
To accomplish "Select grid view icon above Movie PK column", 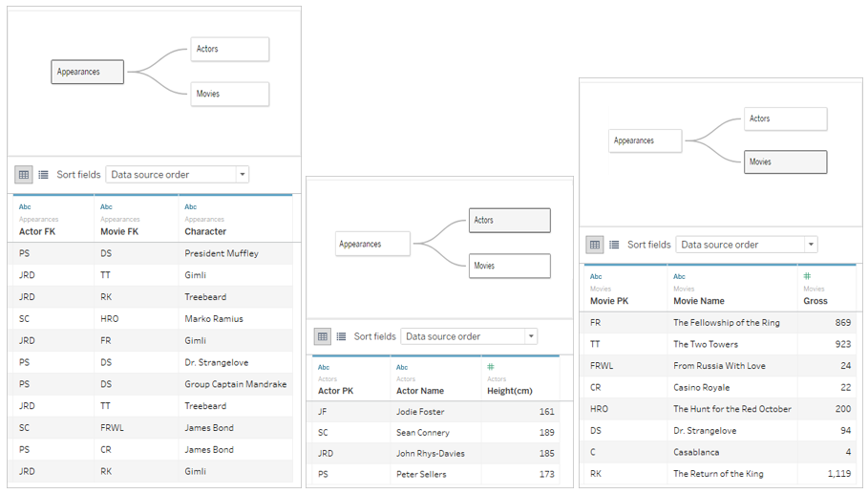I will pos(595,245).
